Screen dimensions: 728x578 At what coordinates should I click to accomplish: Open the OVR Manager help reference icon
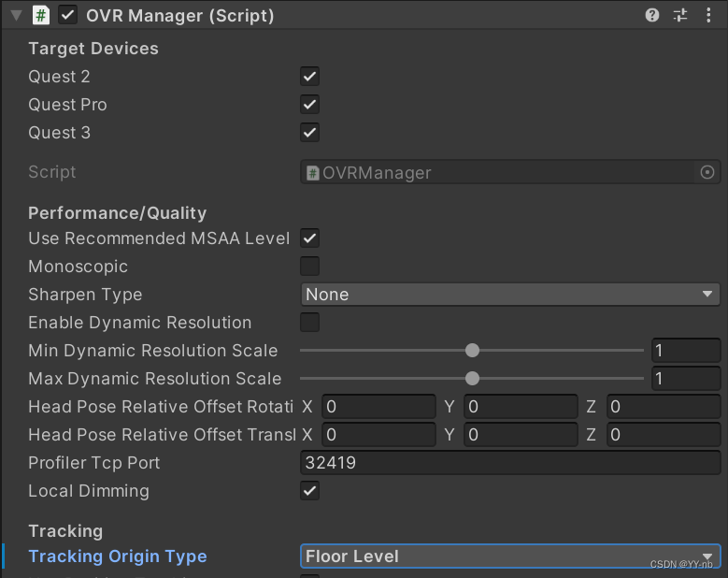tap(652, 15)
